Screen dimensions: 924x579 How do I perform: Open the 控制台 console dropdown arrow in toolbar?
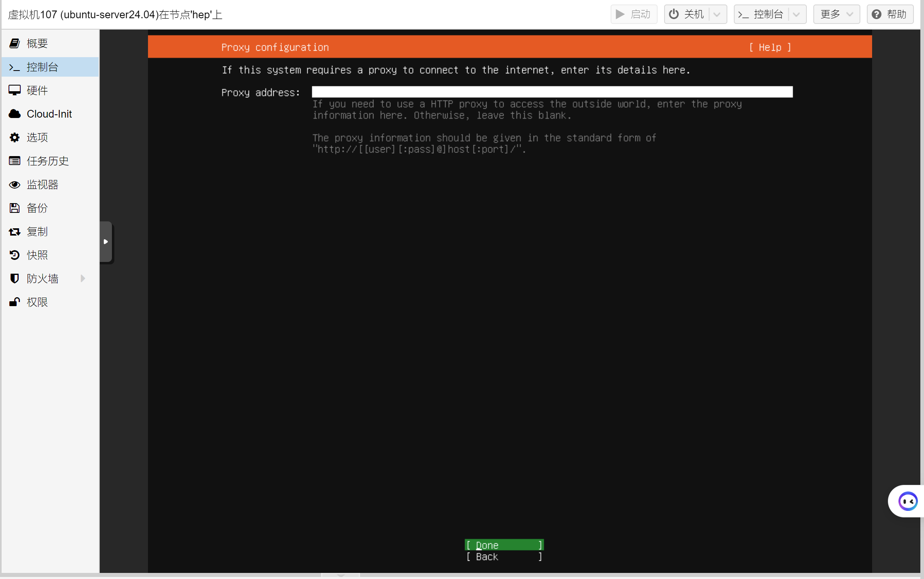796,15
